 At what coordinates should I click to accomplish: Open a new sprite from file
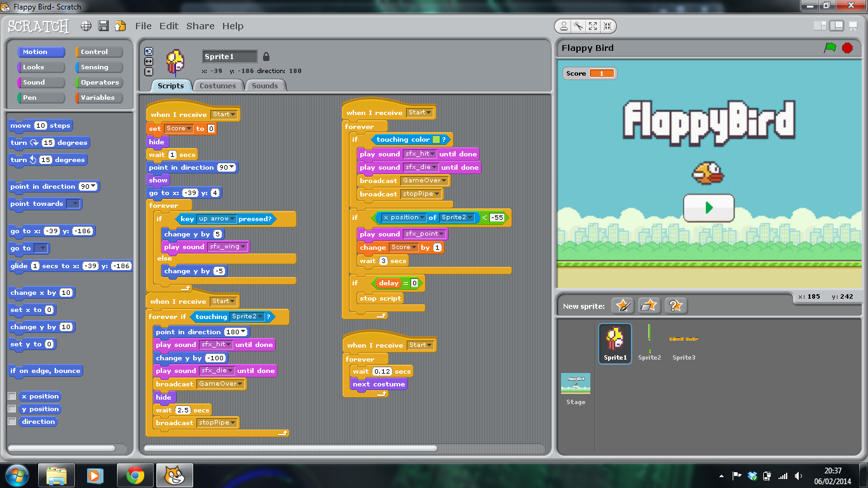pos(649,306)
